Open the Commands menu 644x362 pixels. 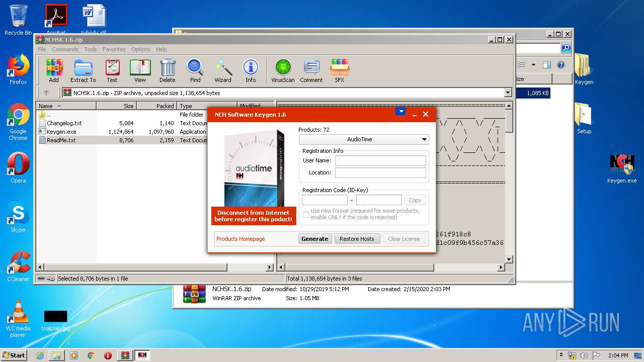coord(65,49)
